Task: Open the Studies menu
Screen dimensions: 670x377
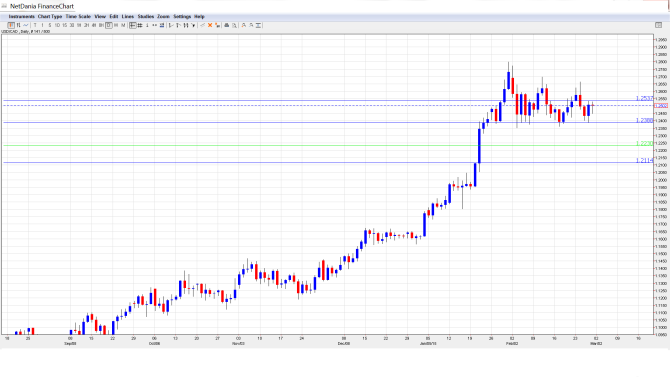Action: (146, 17)
